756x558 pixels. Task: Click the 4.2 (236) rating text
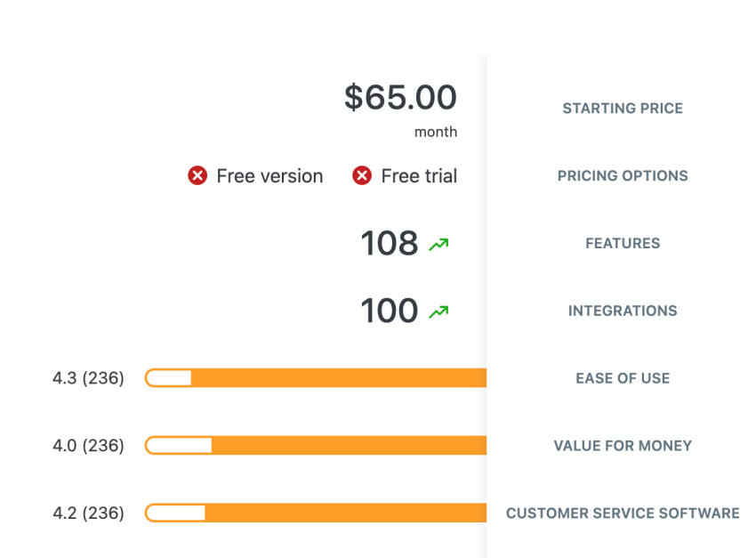coord(88,514)
